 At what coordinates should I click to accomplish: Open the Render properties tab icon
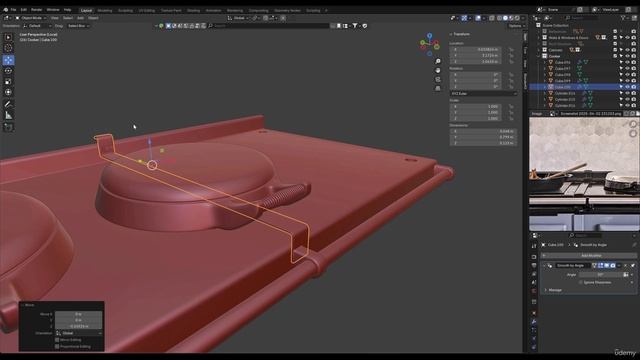pyautogui.click(x=534, y=257)
